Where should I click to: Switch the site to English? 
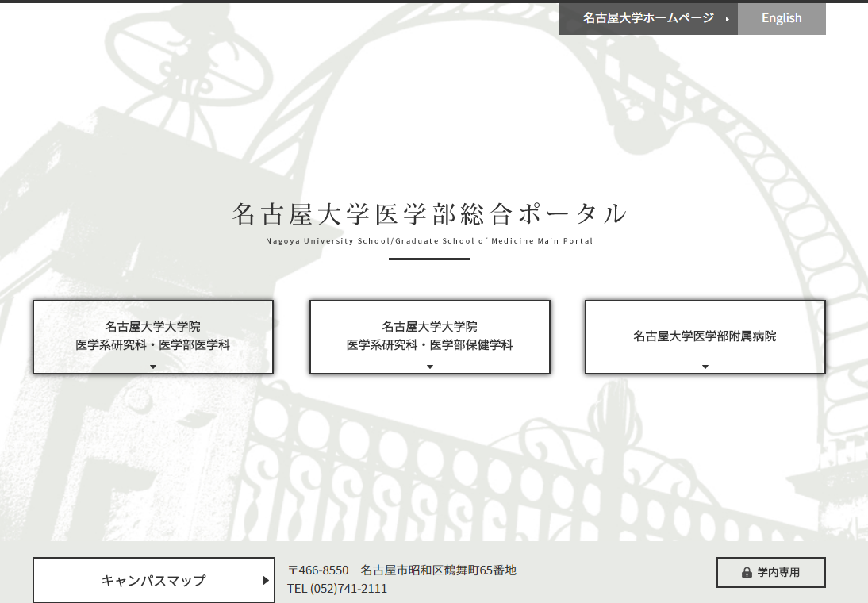[782, 18]
